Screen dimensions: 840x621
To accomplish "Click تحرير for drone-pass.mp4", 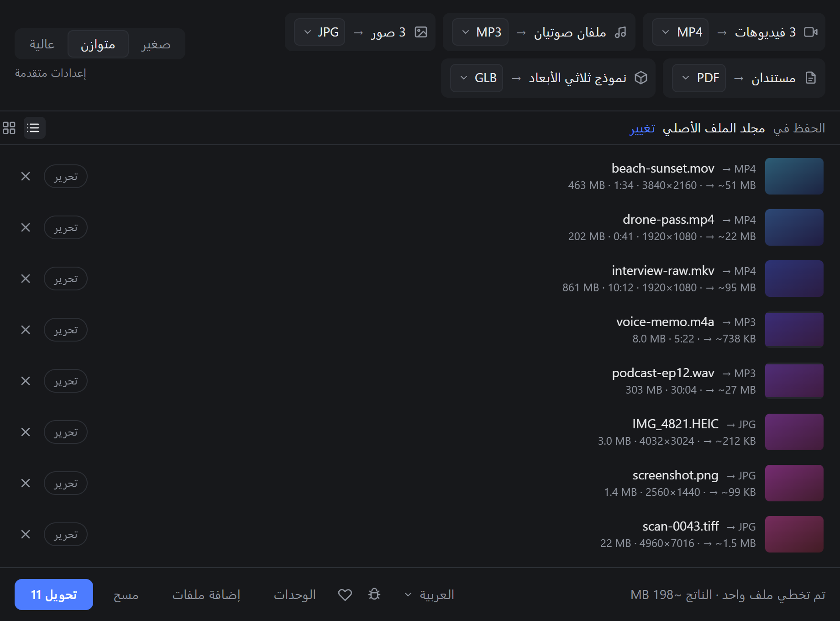I will [66, 227].
